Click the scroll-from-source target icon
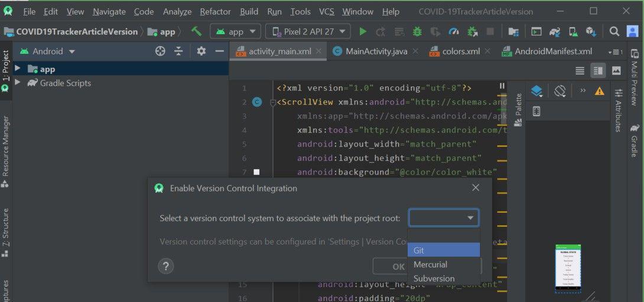The width and height of the screenshot is (644, 302). [x=160, y=51]
